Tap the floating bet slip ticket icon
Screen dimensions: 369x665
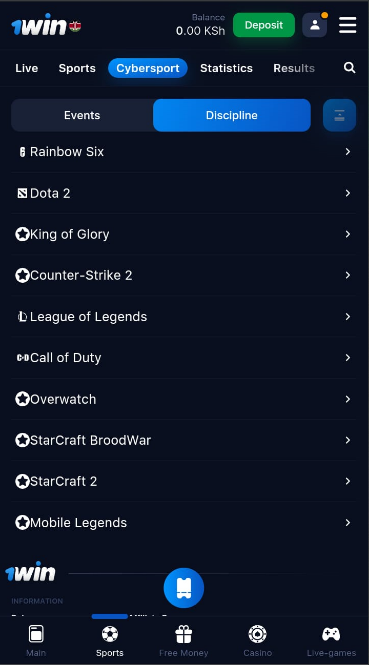click(184, 588)
